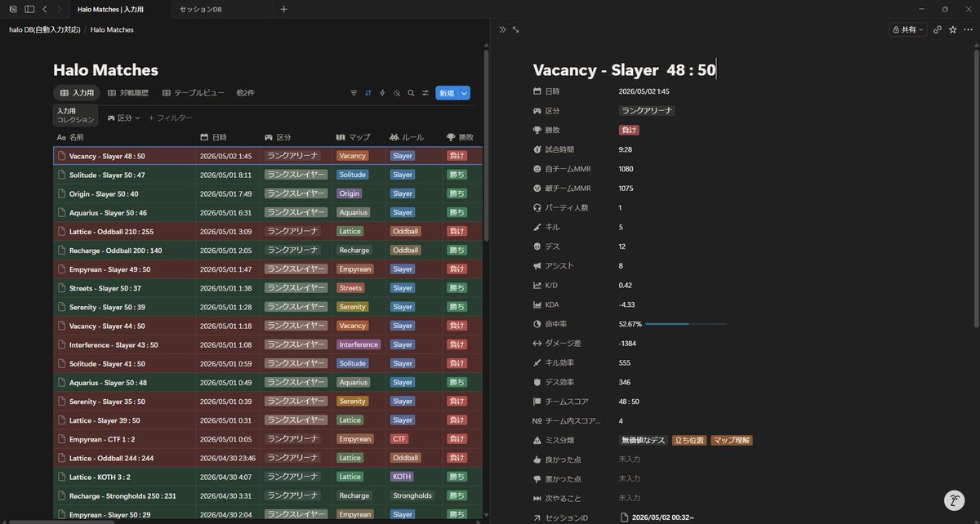Open the 区分 filter chip dropdown
Image resolution: width=980 pixels, height=524 pixels.
coord(124,118)
